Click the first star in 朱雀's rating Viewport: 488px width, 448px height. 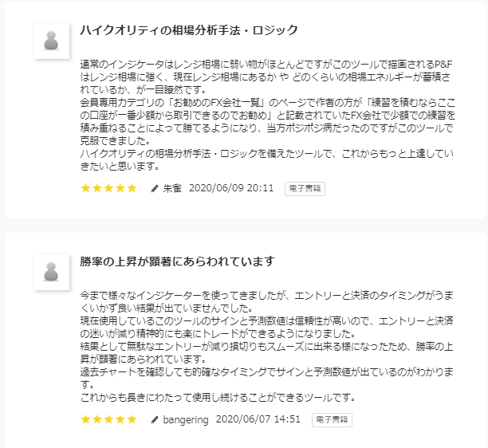(86, 189)
